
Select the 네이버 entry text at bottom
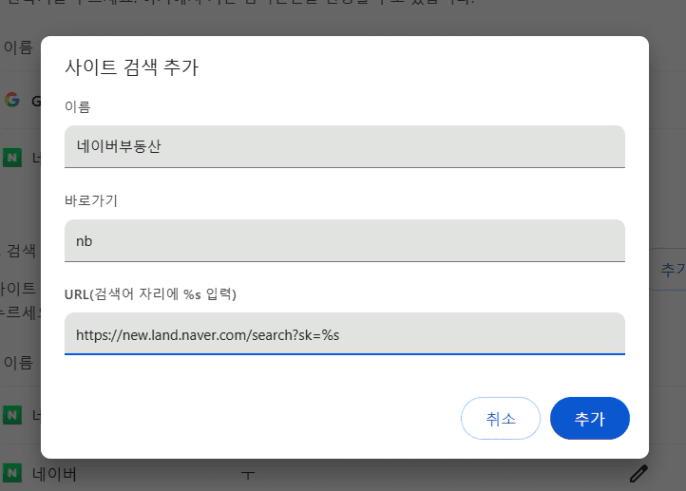pos(54,474)
